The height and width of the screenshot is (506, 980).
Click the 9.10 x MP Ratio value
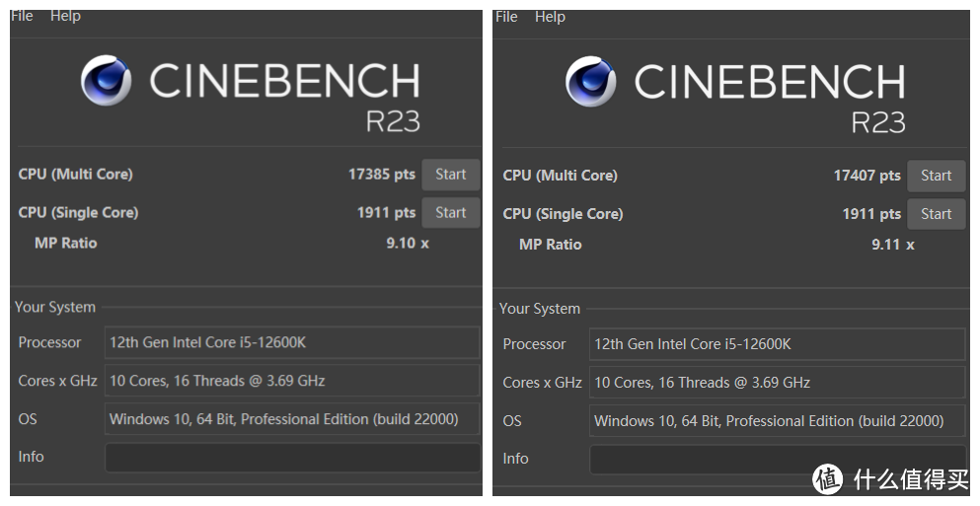[408, 243]
